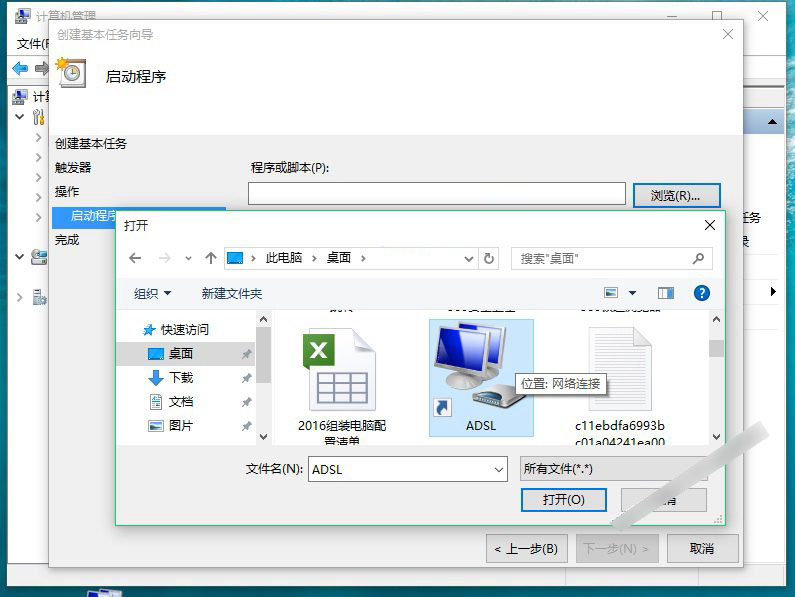Open the recent locations chevron dropdown
The image size is (795, 597).
(188, 259)
